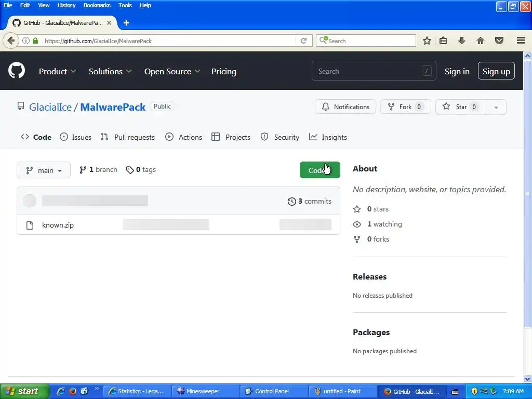Switch to the Insights tab
This screenshot has height=399, width=532.
[x=328, y=137]
